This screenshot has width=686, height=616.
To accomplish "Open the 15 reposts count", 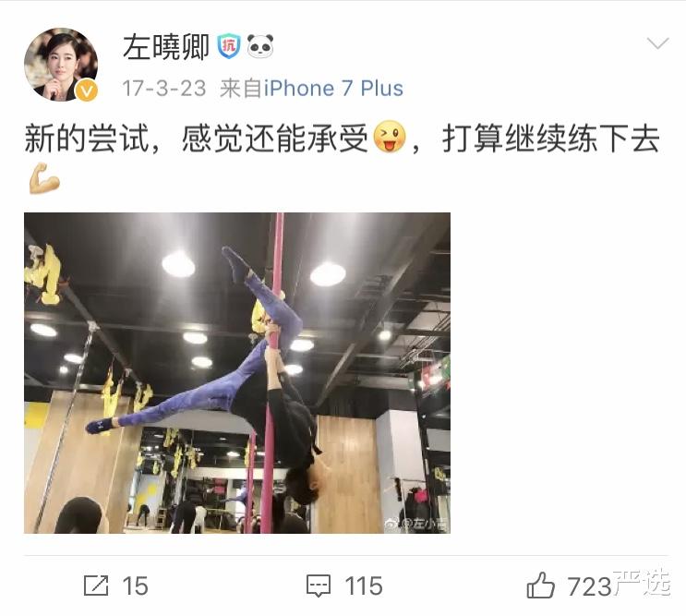I will [135, 586].
